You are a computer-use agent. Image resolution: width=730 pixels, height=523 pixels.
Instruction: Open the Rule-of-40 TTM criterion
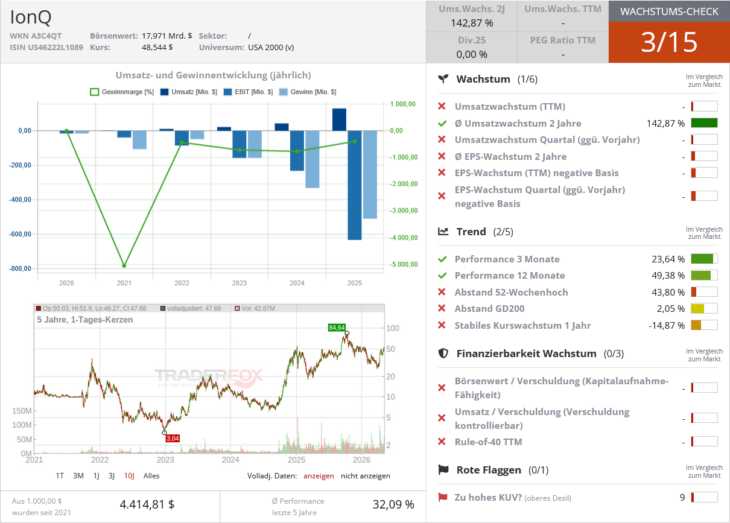(488, 441)
